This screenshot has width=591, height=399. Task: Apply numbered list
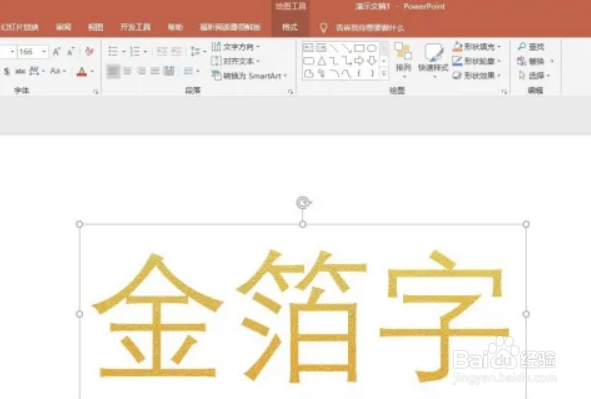(x=135, y=51)
